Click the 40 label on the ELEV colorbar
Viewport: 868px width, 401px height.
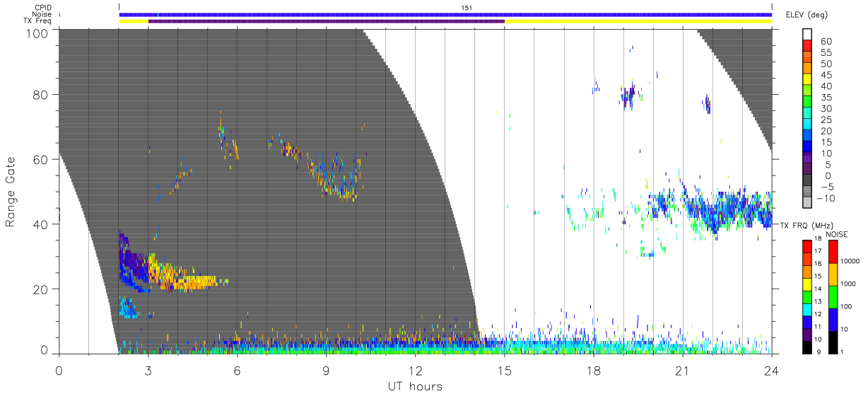point(826,86)
